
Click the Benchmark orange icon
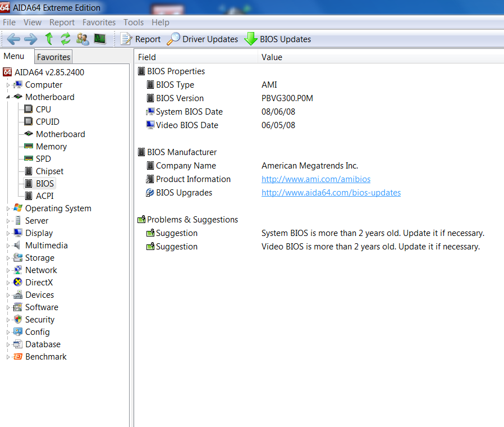pos(18,357)
